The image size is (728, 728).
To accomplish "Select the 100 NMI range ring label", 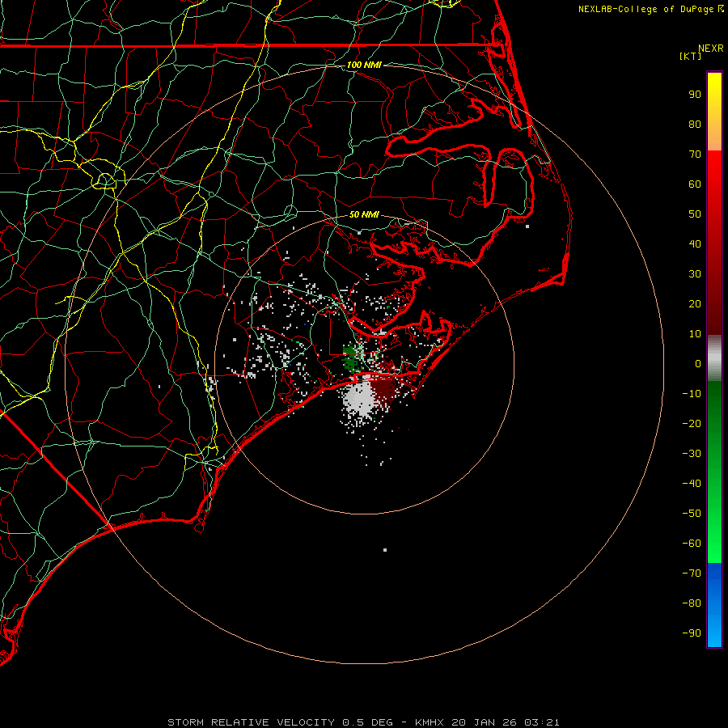I will pyautogui.click(x=364, y=65).
